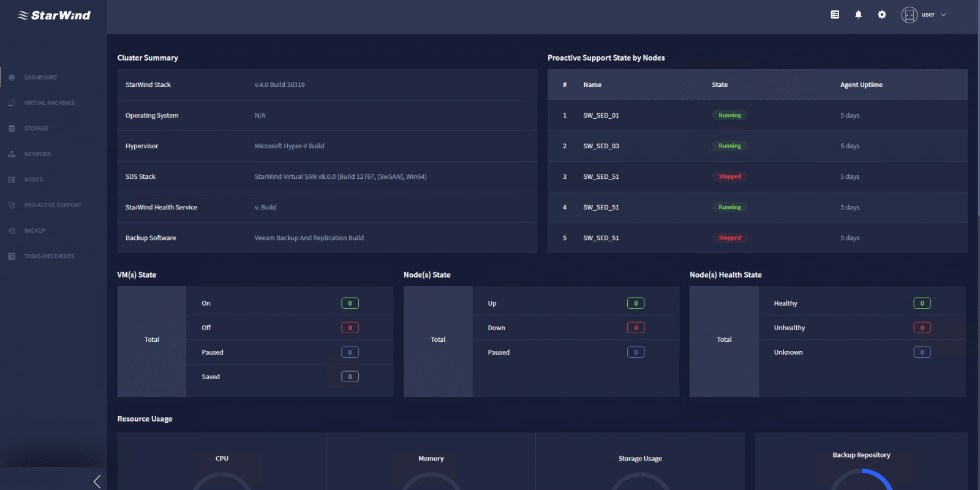Collapse the sidebar with the chevron

97,481
